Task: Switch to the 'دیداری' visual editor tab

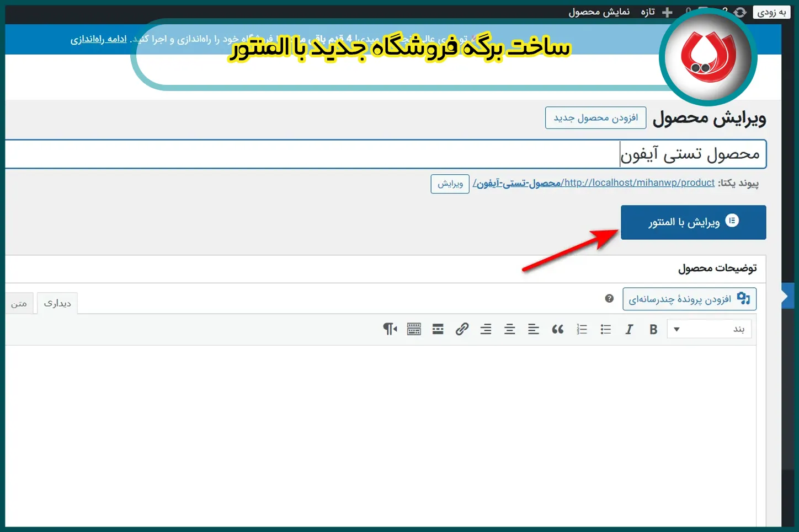Action: 57,303
